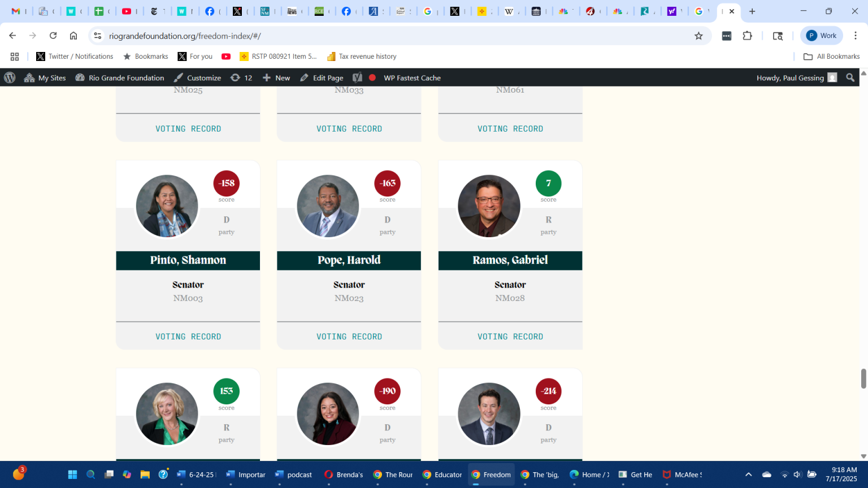Image resolution: width=868 pixels, height=488 pixels.
Task: Reload the page using the refresh icon
Action: [x=53, y=36]
